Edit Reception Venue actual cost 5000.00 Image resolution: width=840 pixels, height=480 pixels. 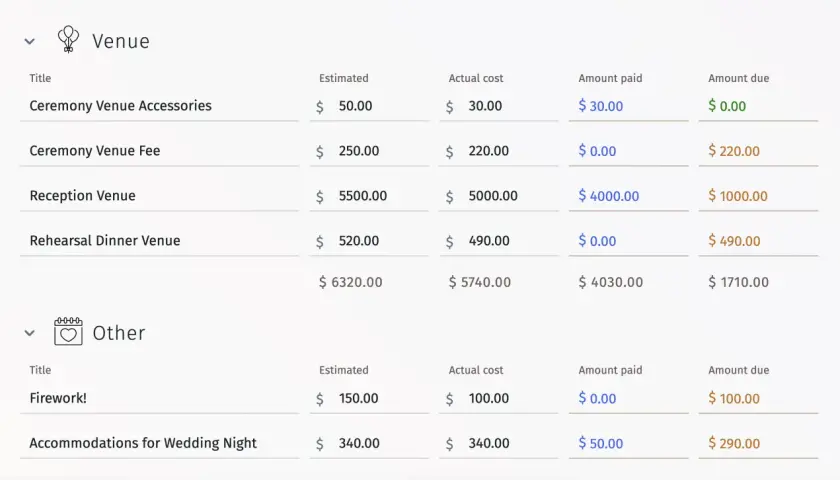499,196
